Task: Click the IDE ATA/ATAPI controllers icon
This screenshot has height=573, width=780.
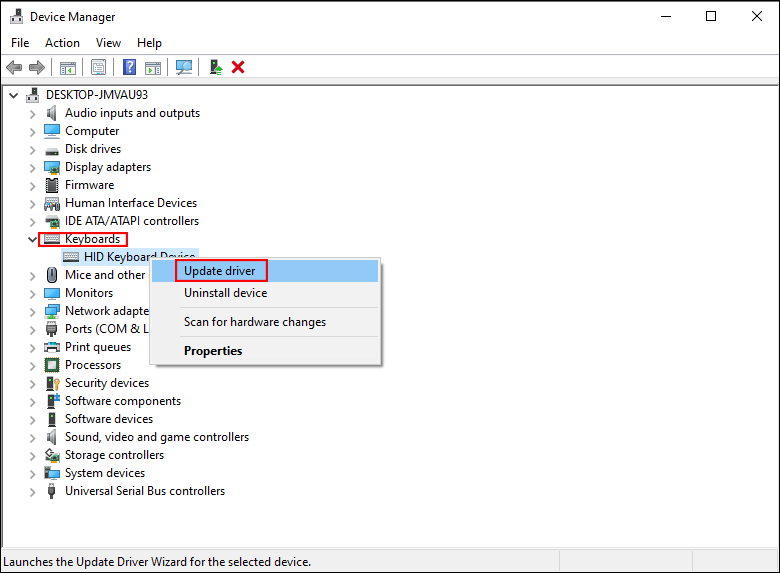Action: (x=52, y=221)
